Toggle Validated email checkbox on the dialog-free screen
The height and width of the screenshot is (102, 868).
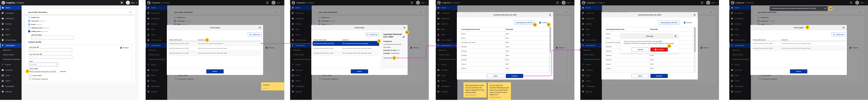29,28
